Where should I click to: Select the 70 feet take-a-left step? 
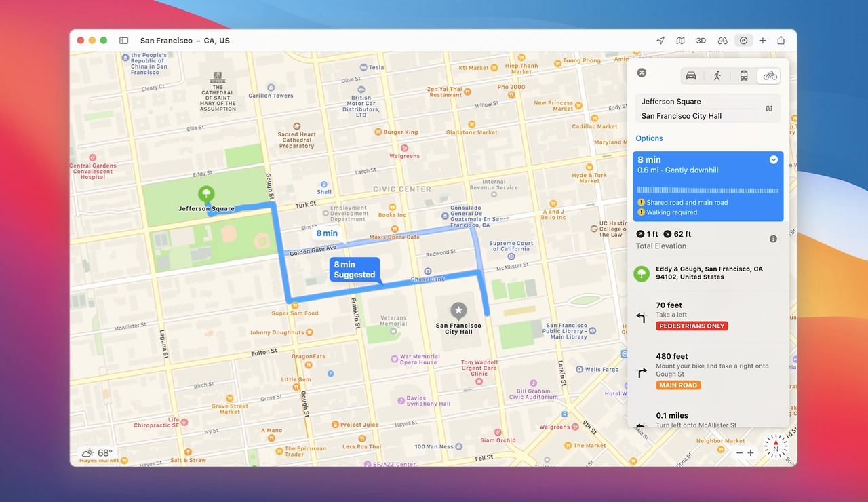coord(708,316)
